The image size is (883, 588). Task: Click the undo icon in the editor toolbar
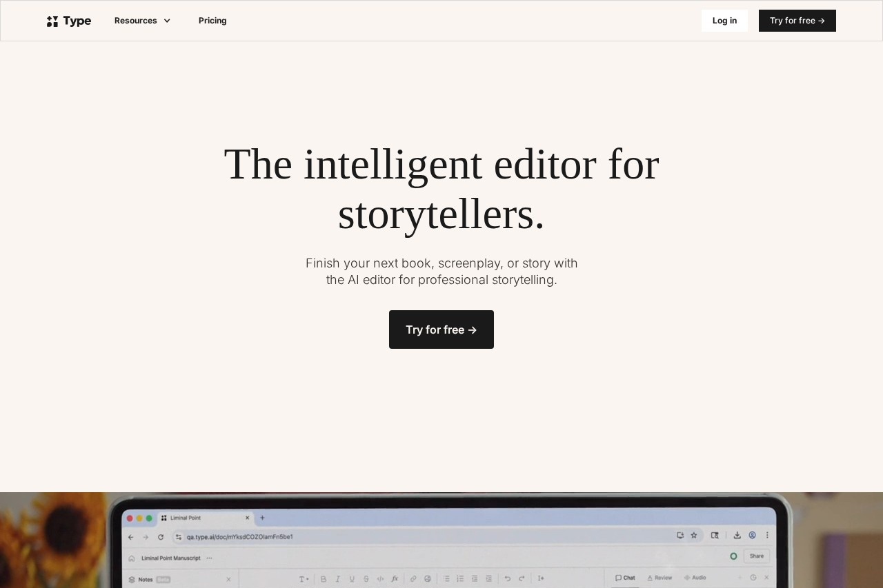508,578
